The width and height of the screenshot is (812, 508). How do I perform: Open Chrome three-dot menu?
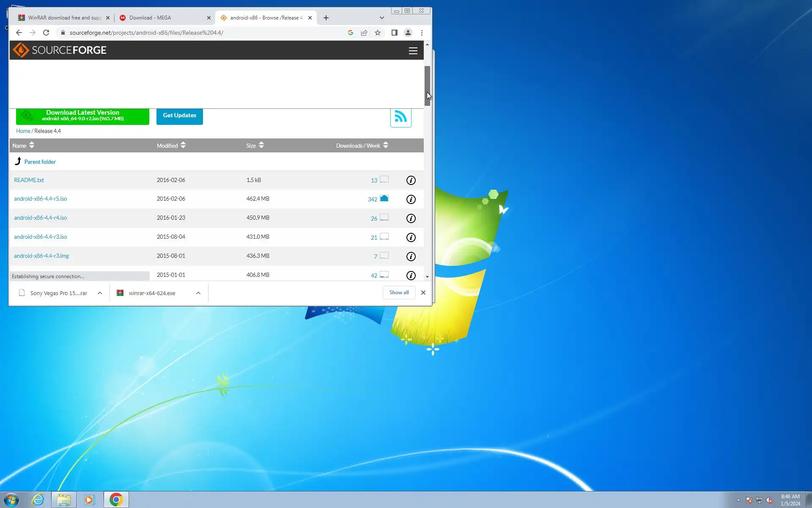pyautogui.click(x=421, y=33)
